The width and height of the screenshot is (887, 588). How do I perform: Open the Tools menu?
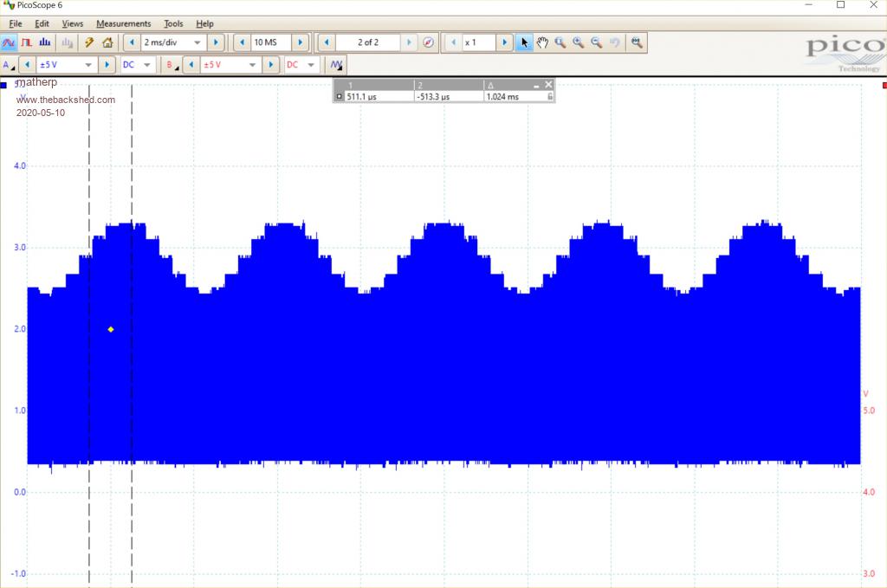tap(173, 23)
